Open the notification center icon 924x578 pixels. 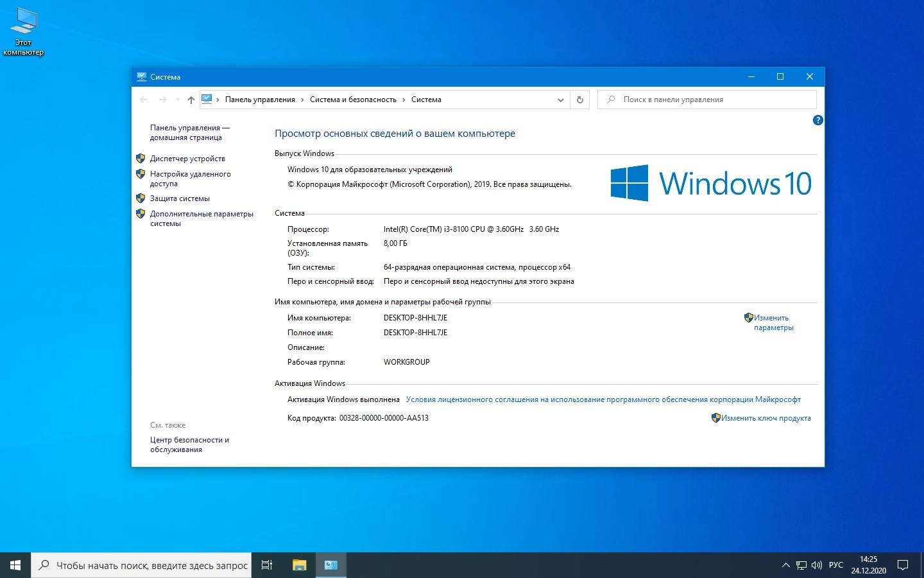pyautogui.click(x=903, y=565)
